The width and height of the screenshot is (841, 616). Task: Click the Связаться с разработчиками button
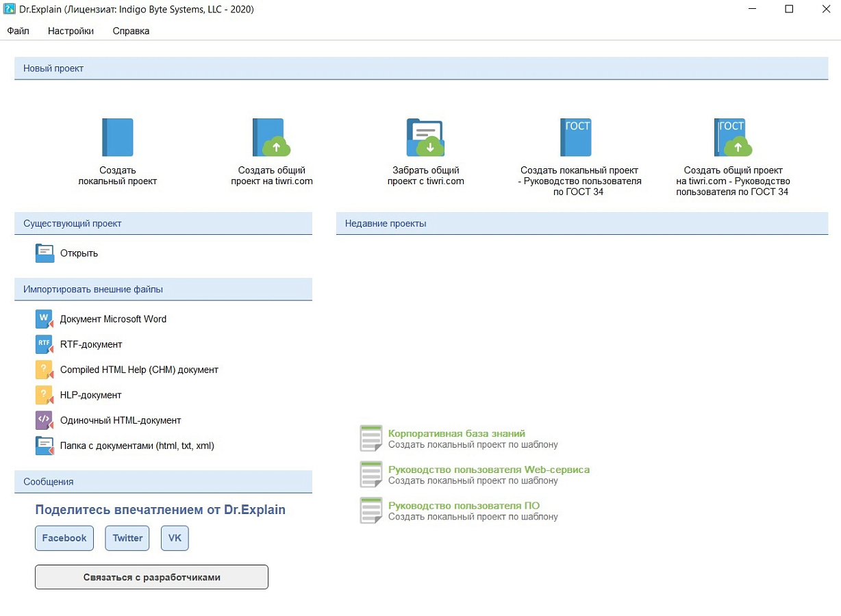pyautogui.click(x=151, y=577)
